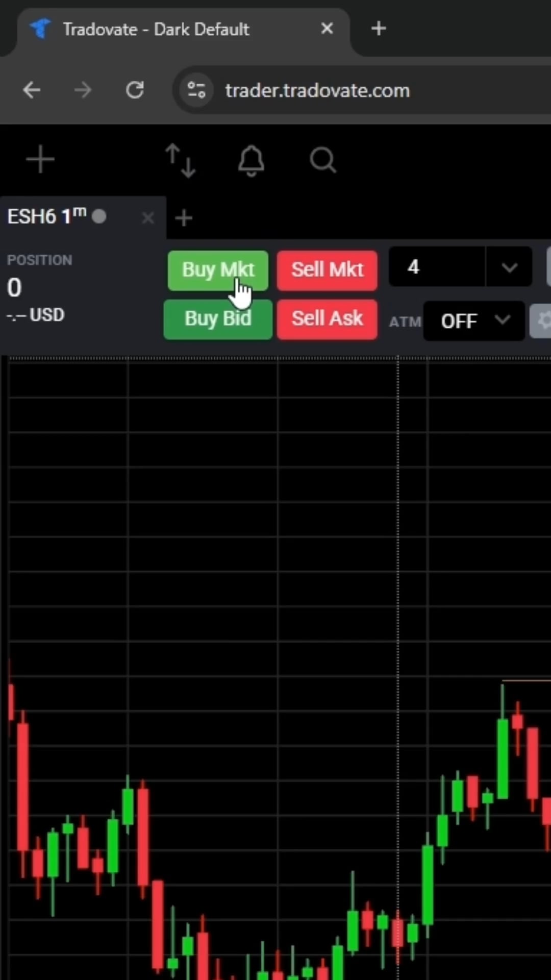
Task: Click the plus icon in the app toolbar
Action: click(x=40, y=160)
